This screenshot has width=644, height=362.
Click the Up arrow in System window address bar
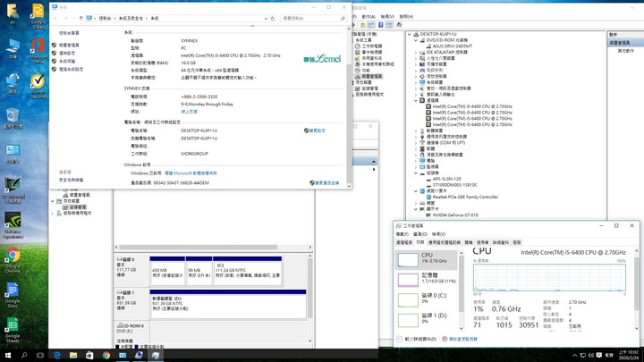coord(80,18)
